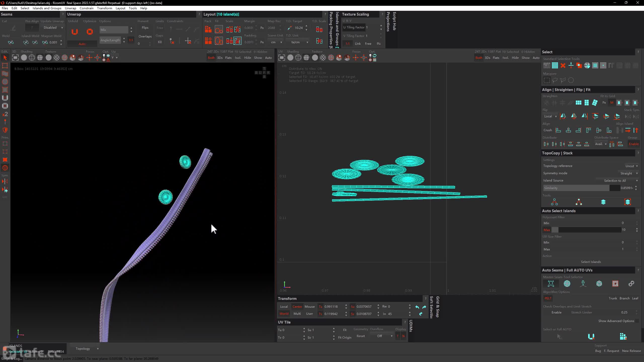This screenshot has width=644, height=362.
Task: Click the shield icon in left toolbar
Action: pos(5,130)
